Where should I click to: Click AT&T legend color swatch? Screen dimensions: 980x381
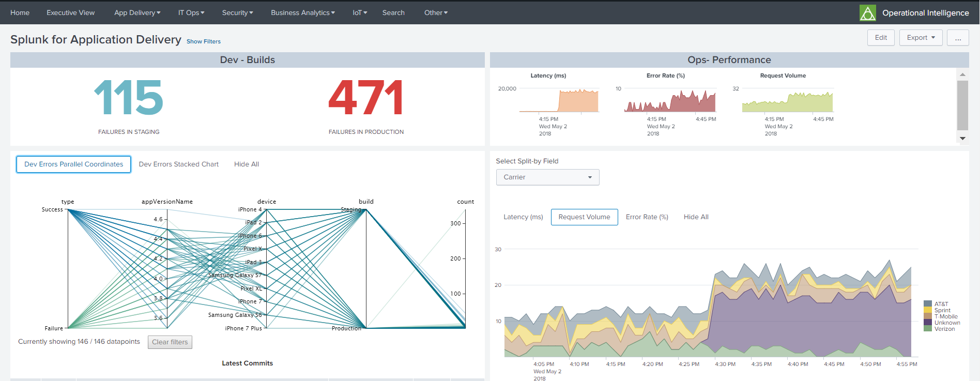(x=928, y=304)
